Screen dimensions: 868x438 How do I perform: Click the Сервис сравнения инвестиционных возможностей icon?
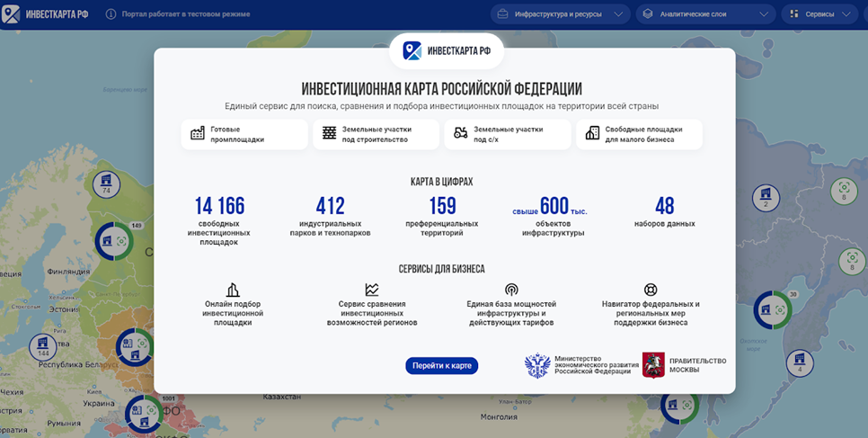pos(372,290)
